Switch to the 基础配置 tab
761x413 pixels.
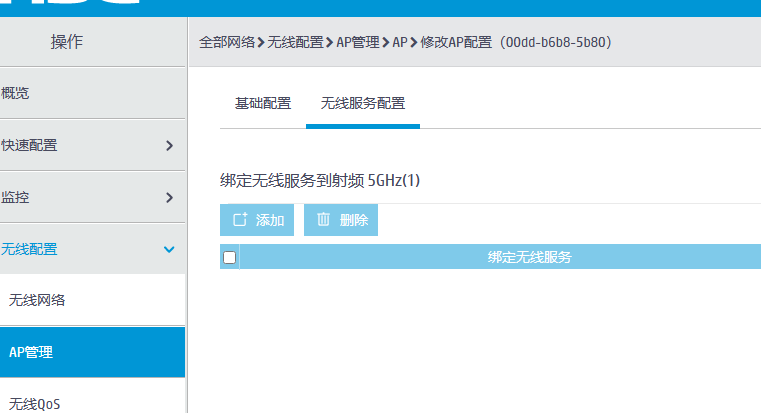tap(263, 103)
